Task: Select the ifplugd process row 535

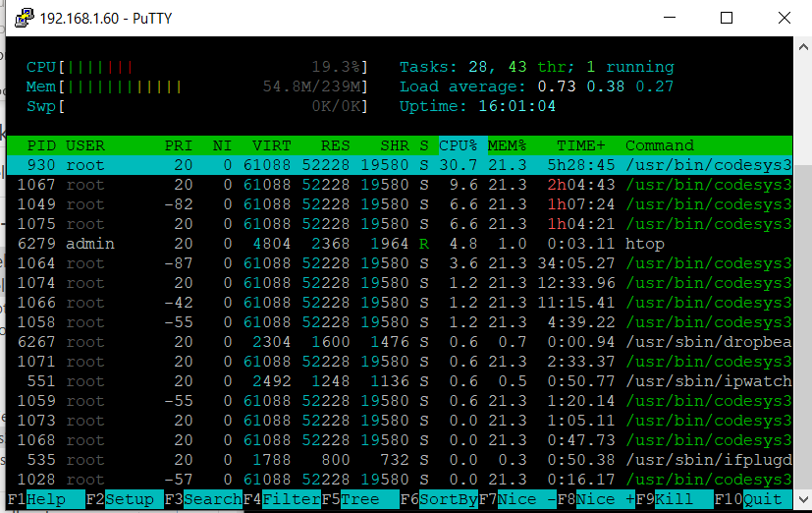Action: coord(400,461)
